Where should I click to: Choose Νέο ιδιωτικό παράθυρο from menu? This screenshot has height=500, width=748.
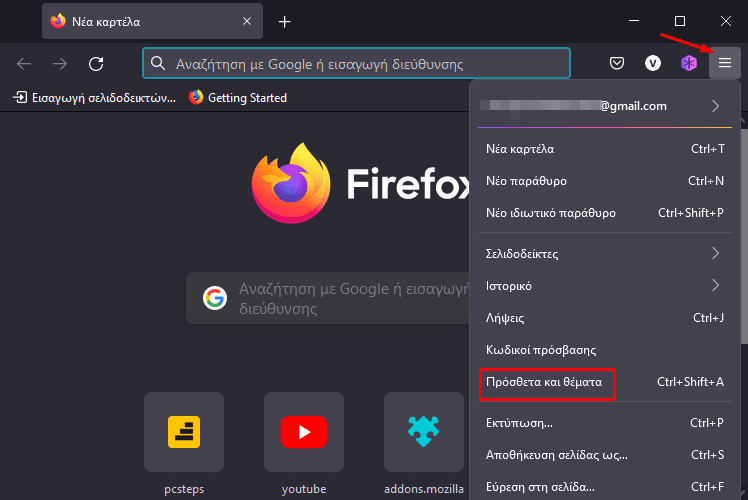pyautogui.click(x=604, y=213)
